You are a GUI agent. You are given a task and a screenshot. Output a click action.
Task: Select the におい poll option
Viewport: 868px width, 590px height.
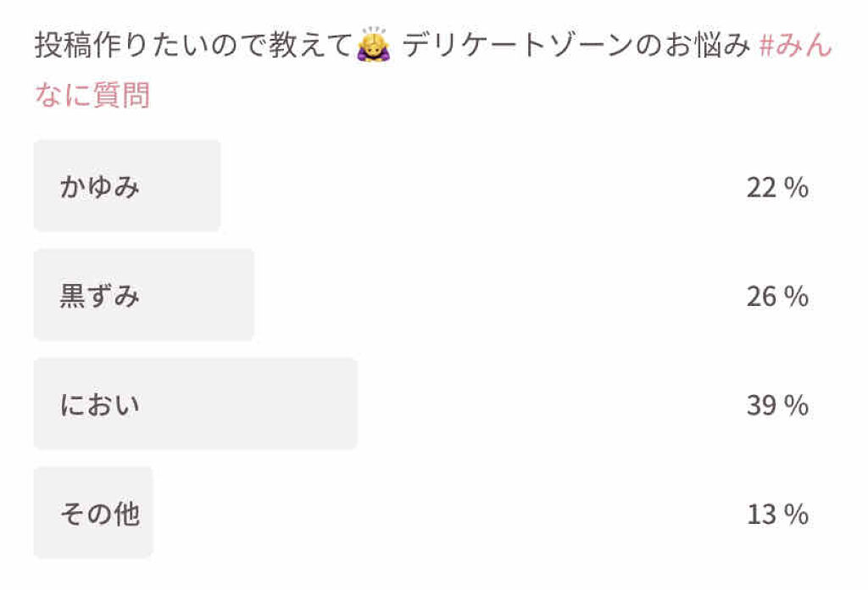(420, 404)
